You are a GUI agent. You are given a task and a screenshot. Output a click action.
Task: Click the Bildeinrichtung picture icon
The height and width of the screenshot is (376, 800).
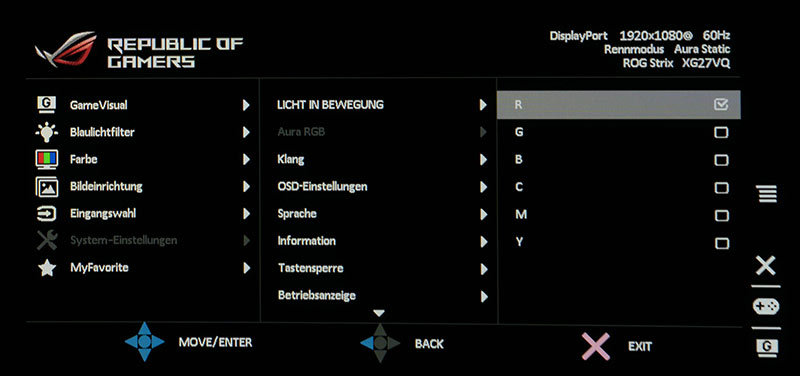(47, 187)
